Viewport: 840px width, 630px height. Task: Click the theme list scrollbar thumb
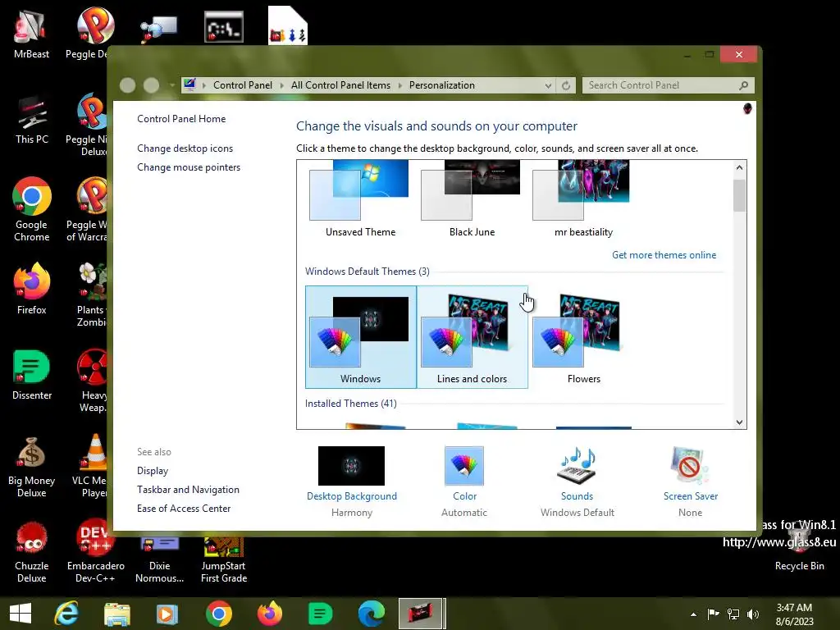click(x=739, y=195)
